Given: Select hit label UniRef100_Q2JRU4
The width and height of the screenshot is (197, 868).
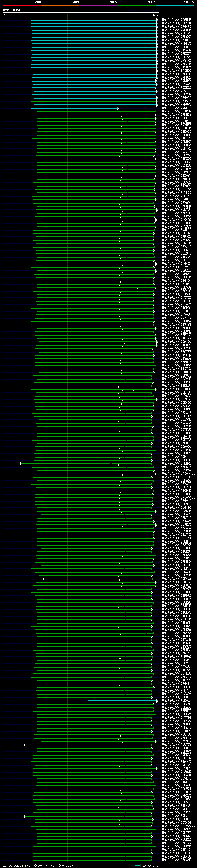Looking at the screenshot, I should pos(177,111).
